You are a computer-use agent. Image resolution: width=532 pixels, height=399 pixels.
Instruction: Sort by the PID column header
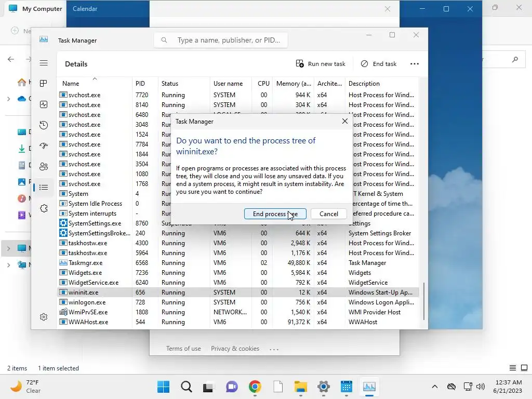[x=145, y=84]
